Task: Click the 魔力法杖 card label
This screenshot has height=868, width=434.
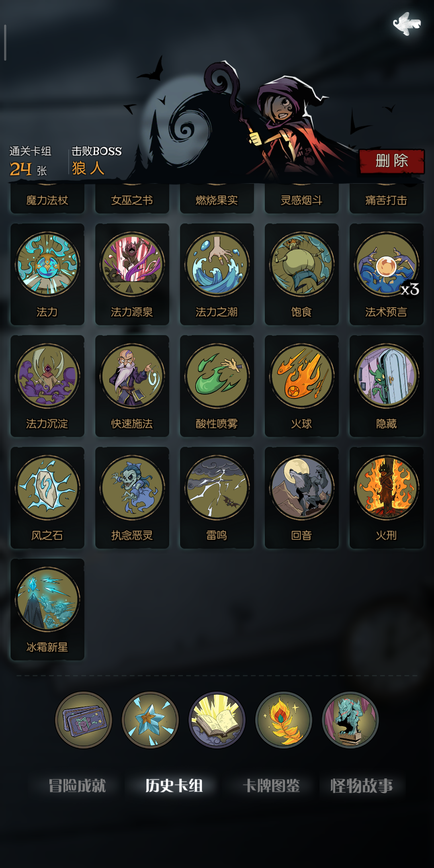Action: [x=47, y=200]
